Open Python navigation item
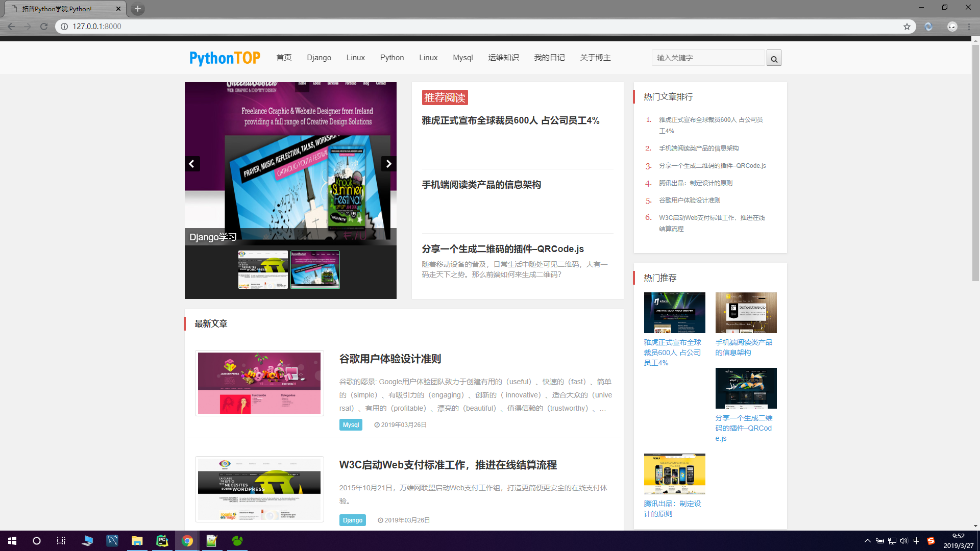 pyautogui.click(x=392, y=58)
